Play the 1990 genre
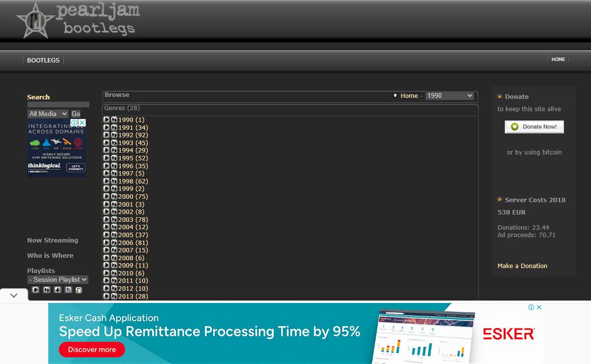The image size is (591, 364). 106,120
